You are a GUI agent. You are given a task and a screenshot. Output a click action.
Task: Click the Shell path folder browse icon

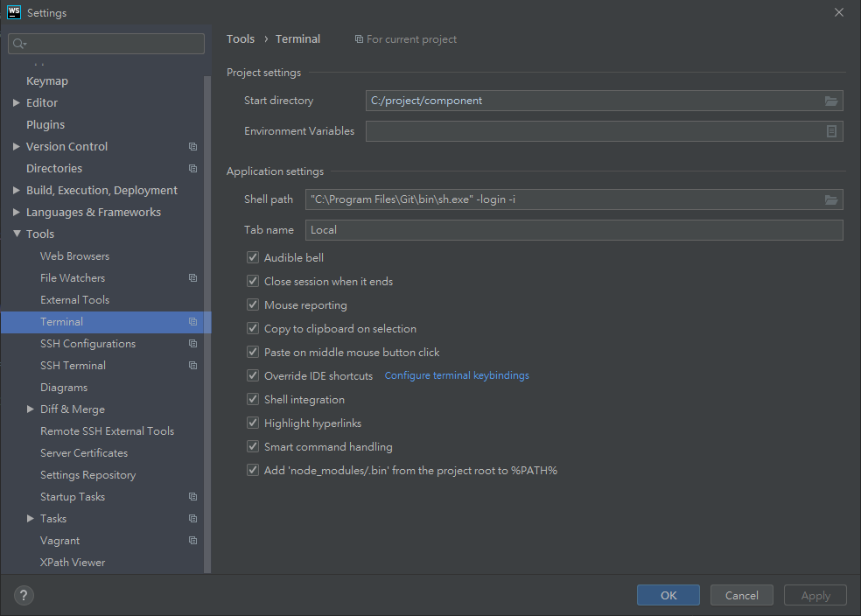pyautogui.click(x=831, y=199)
